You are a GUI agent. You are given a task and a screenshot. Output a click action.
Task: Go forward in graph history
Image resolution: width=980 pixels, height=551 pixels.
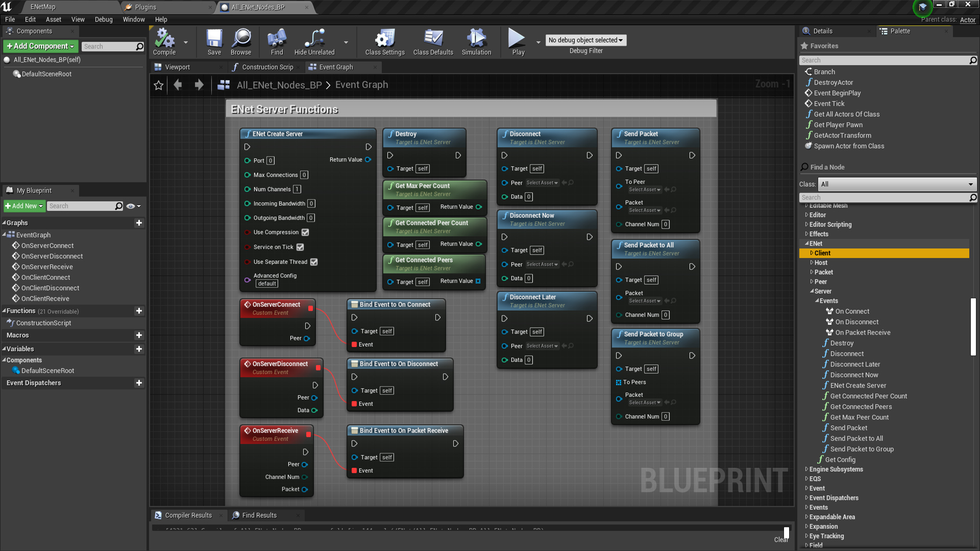(199, 85)
